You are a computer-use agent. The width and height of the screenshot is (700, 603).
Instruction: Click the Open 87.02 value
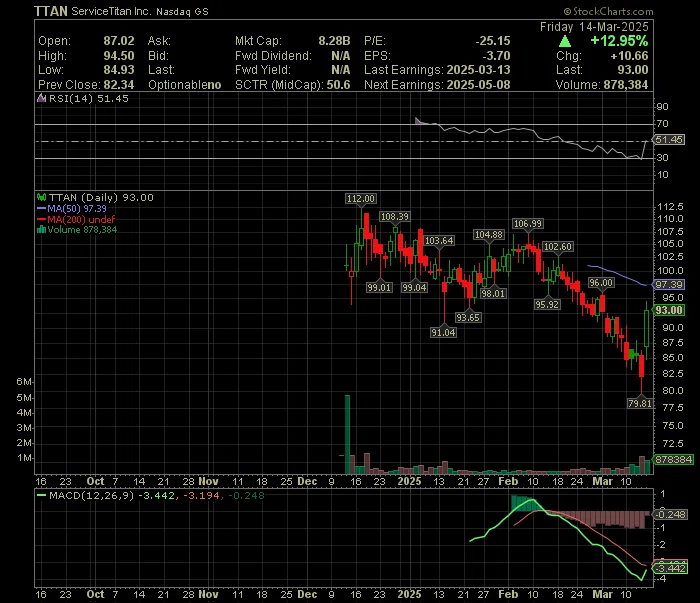[x=119, y=41]
